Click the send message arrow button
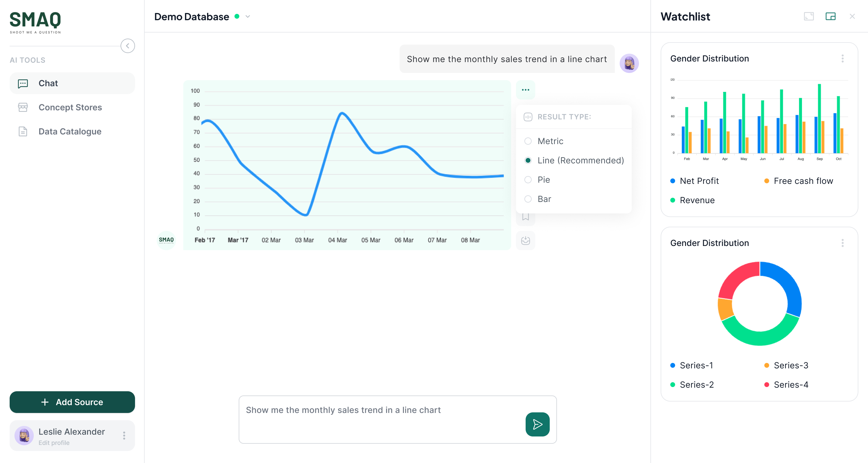Screen dimensions: 868x463 [537, 424]
